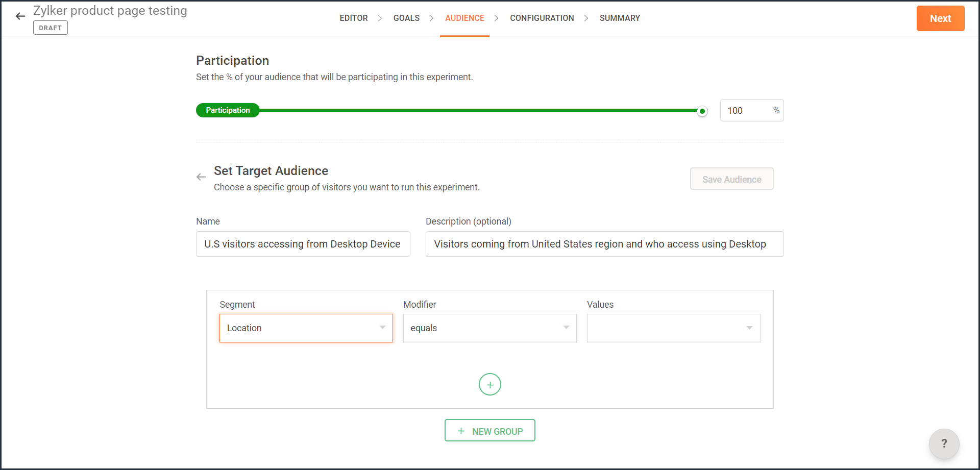Image resolution: width=980 pixels, height=470 pixels.
Task: Expand the empty Values dropdown
Action: point(673,328)
